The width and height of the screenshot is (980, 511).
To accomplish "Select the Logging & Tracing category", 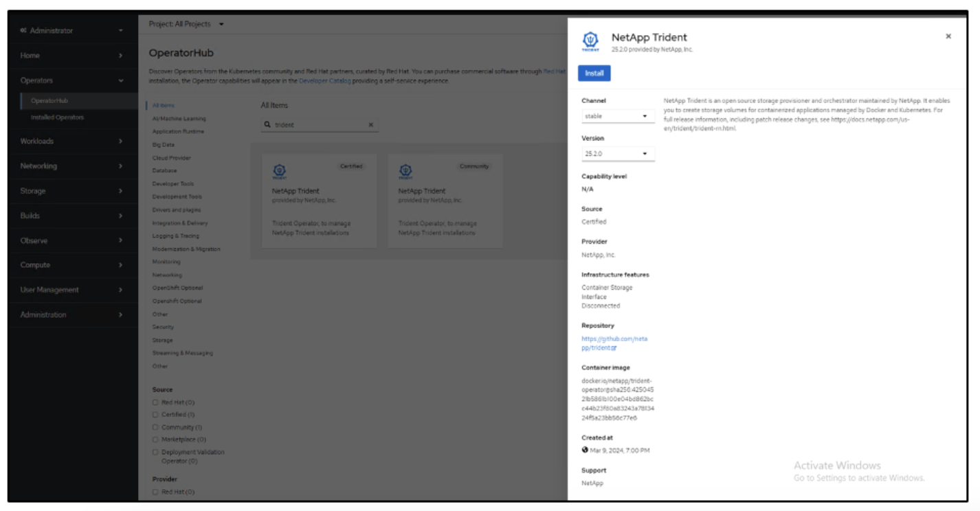I will 176,236.
